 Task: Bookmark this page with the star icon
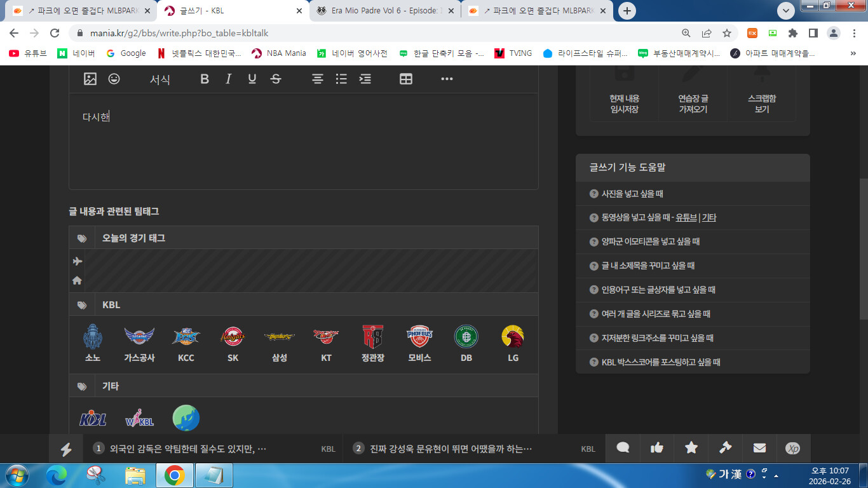(727, 33)
